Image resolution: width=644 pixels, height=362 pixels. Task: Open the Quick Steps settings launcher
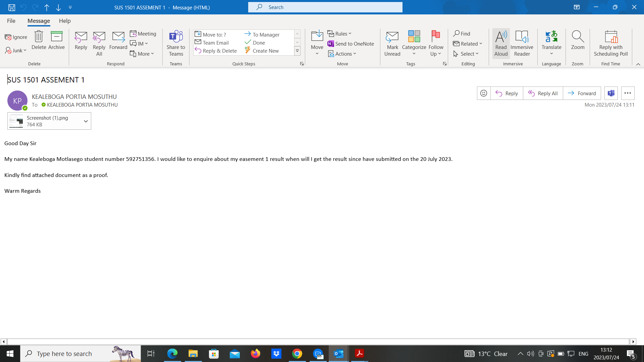[302, 63]
